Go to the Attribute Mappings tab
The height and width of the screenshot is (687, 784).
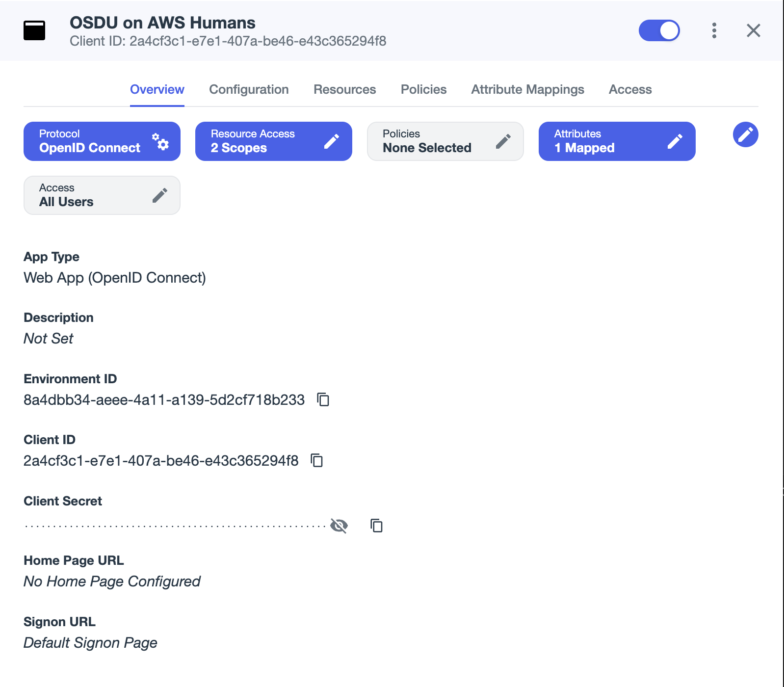pyautogui.click(x=528, y=89)
